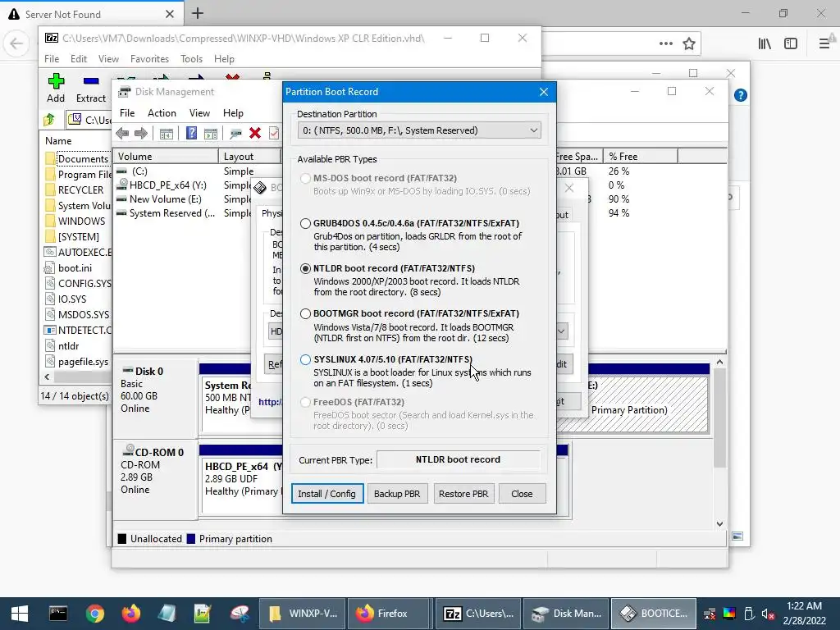
Task: Select pagefile.sys in 7-Zip list
Action: [83, 362]
